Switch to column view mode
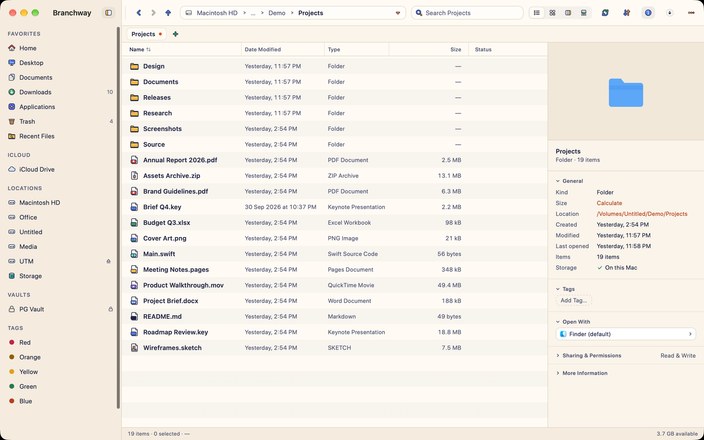 [x=568, y=13]
